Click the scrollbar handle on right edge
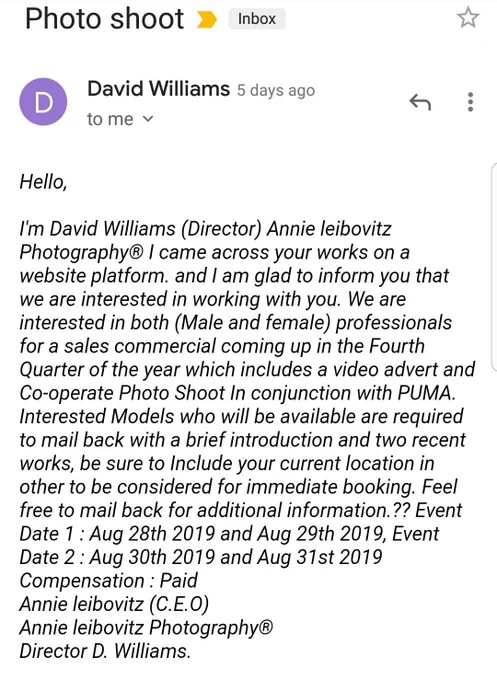This screenshot has height=680, width=497. coord(494,267)
